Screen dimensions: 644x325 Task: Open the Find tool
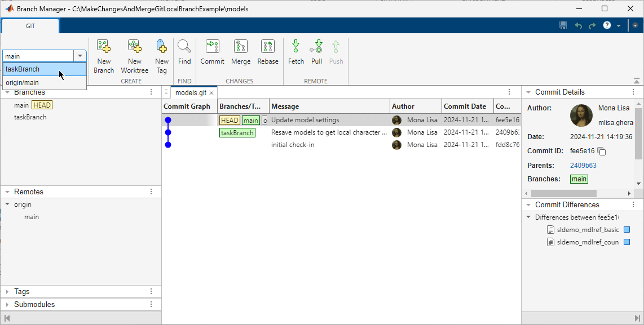pos(184,54)
